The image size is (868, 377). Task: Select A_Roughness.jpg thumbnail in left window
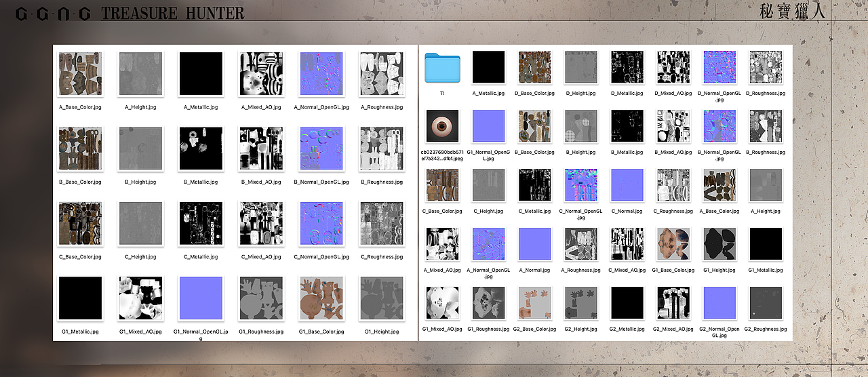pos(381,73)
